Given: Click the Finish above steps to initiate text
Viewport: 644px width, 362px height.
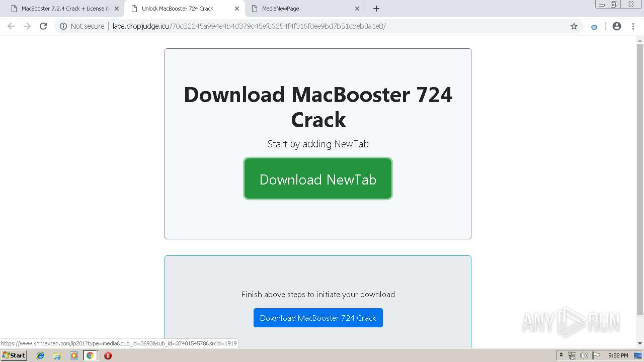Looking at the screenshot, I should click(x=318, y=294).
